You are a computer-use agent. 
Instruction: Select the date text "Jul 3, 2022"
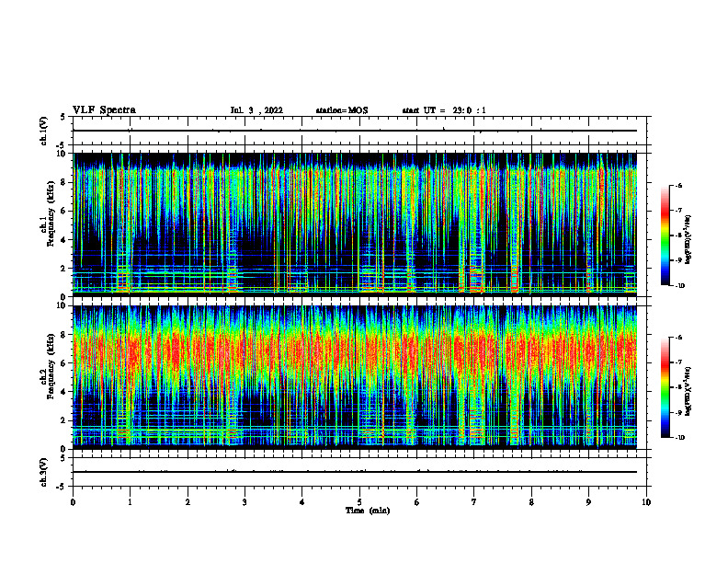pos(256,110)
